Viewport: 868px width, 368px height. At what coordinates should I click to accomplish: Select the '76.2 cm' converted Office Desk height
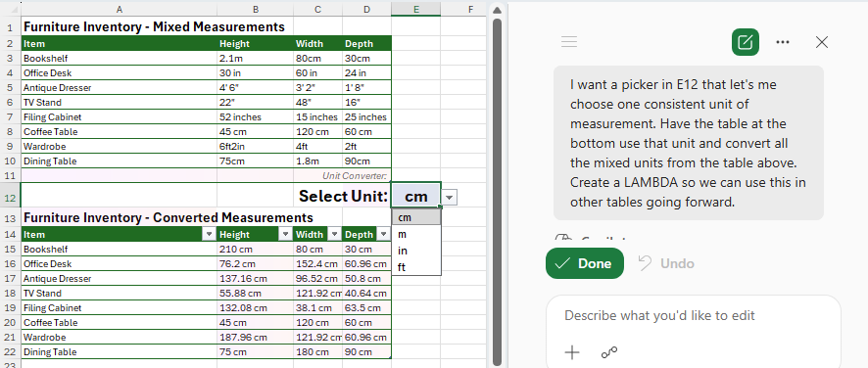point(255,264)
